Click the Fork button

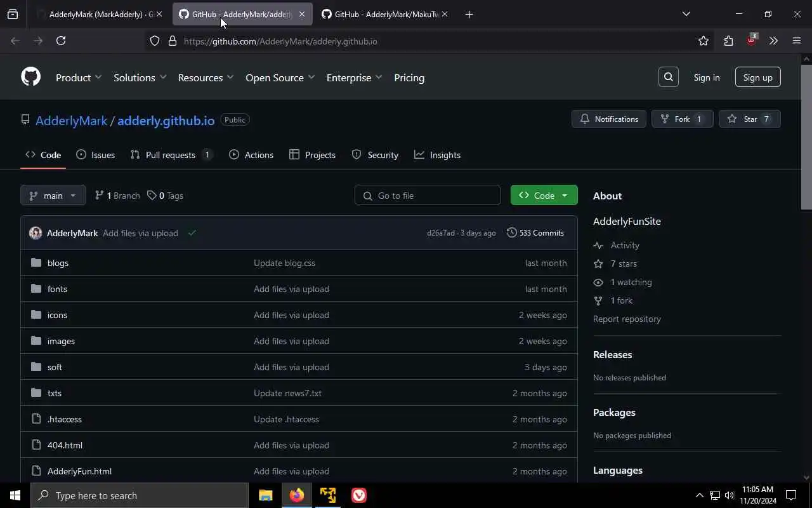(682, 119)
